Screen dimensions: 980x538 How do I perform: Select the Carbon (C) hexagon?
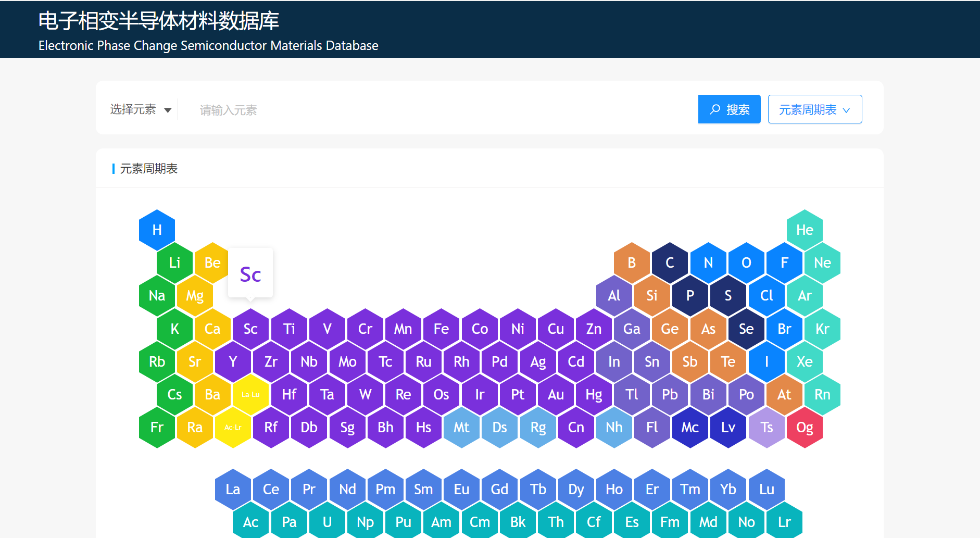click(670, 262)
